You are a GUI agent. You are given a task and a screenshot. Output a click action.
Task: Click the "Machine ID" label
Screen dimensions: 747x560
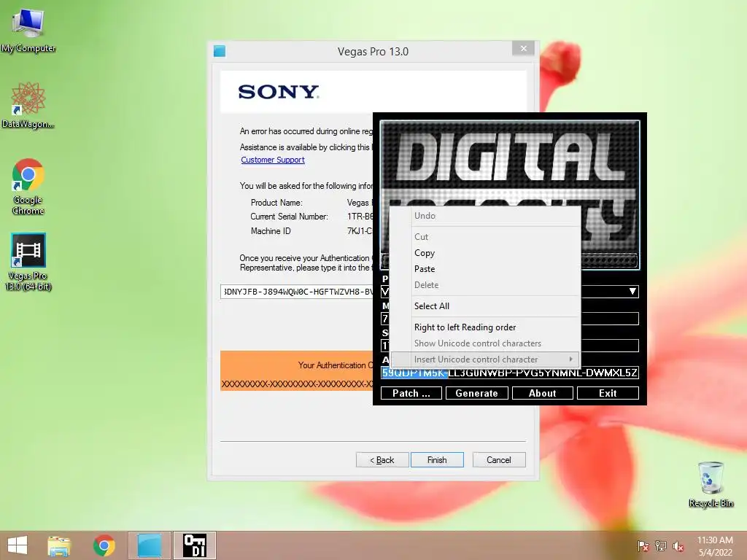271,231
